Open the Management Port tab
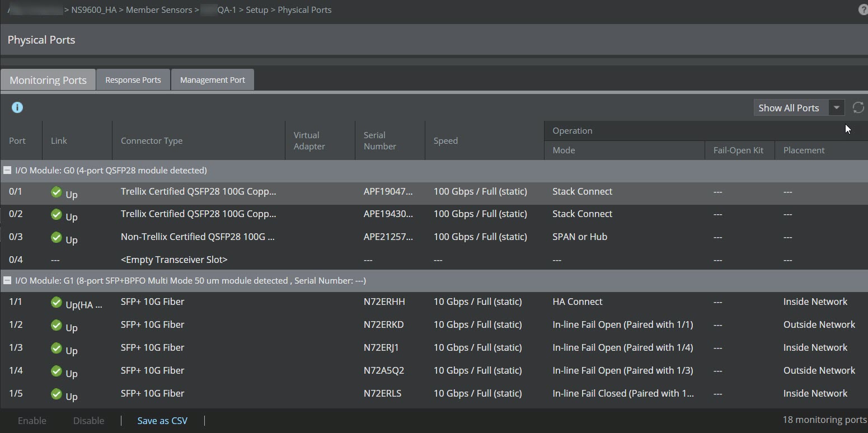868x433 pixels. click(x=213, y=80)
